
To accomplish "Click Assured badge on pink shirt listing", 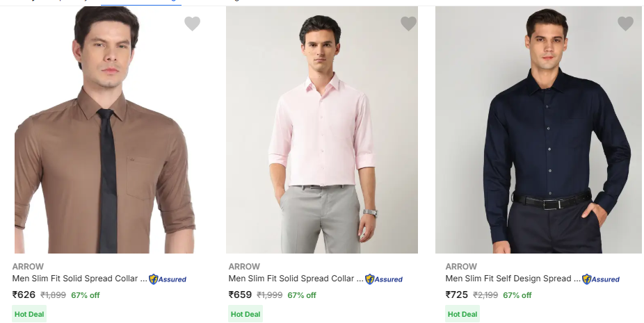I will point(384,279).
